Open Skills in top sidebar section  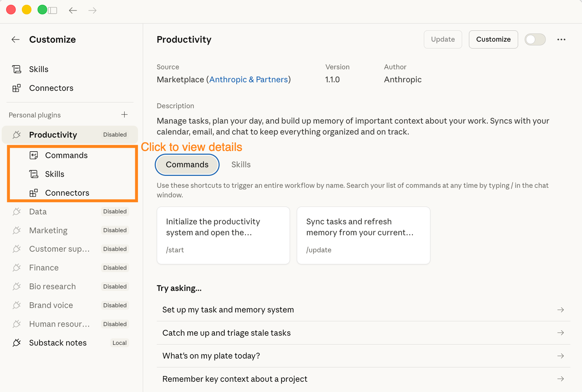70,69
